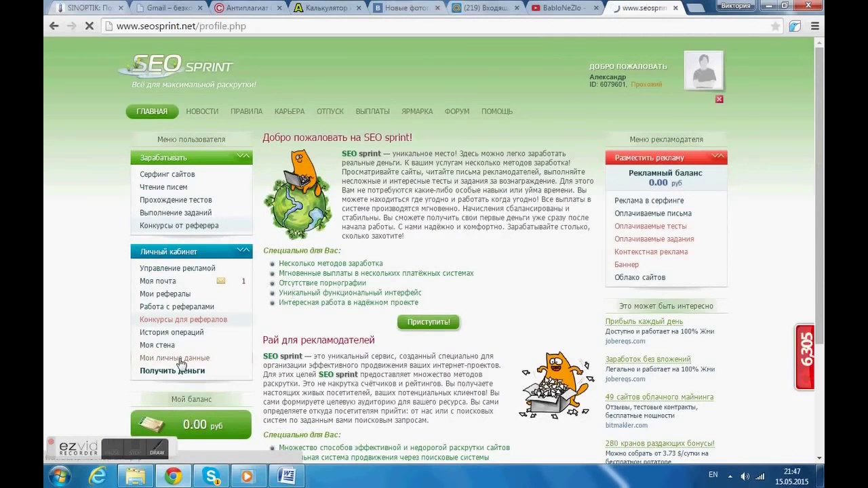Switch to the Gmail browser tab
This screenshot has width=868, height=488.
tap(167, 8)
